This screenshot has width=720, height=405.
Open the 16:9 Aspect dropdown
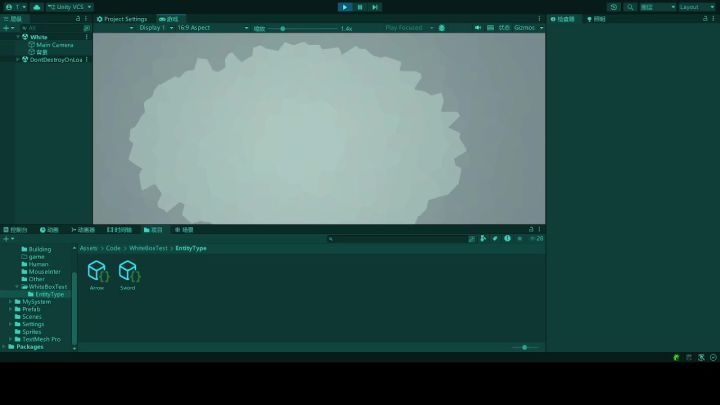tap(213, 28)
